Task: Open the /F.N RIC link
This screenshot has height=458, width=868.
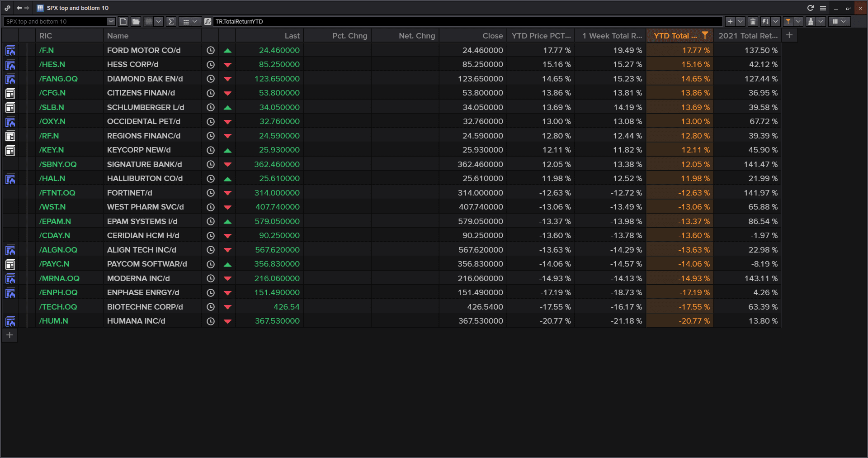Action: pyautogui.click(x=47, y=50)
